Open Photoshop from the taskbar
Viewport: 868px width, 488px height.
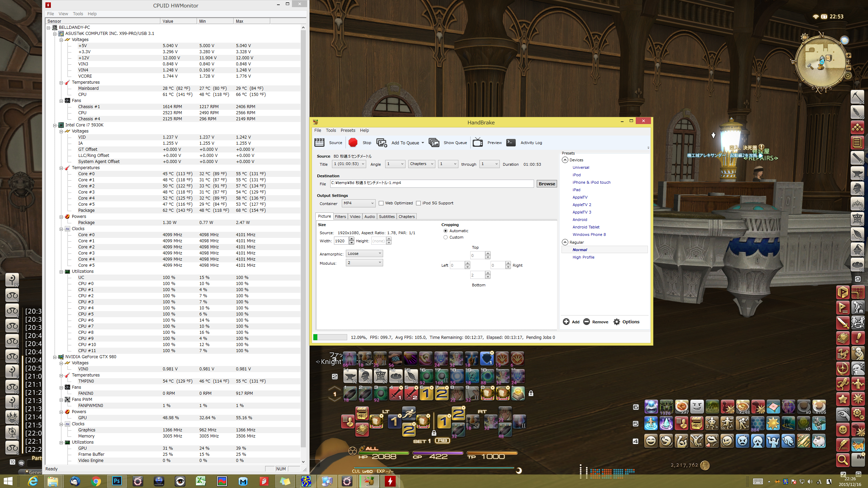coord(117,481)
